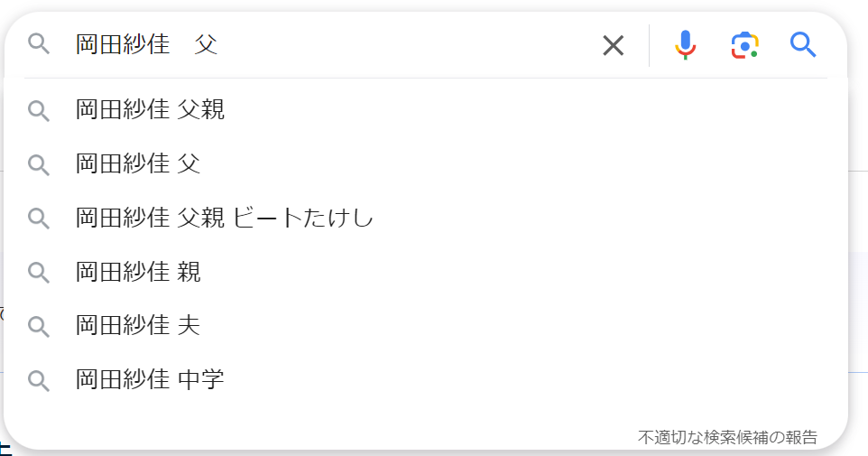Pick the suggestion 岡田紗佳 中学

[x=426, y=379]
